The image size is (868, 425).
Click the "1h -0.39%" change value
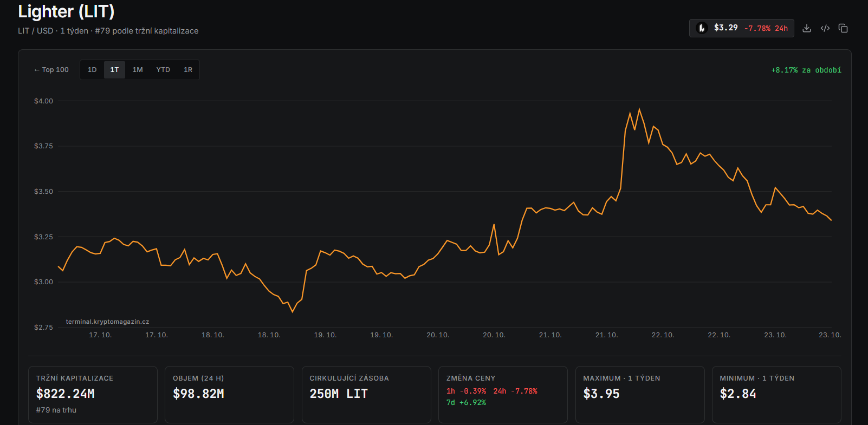[x=466, y=391]
